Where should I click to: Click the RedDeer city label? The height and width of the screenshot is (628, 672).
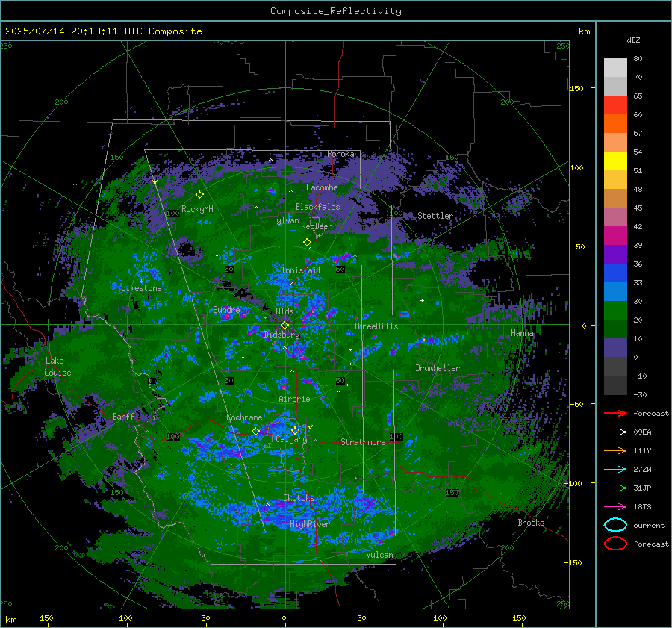pos(317,226)
